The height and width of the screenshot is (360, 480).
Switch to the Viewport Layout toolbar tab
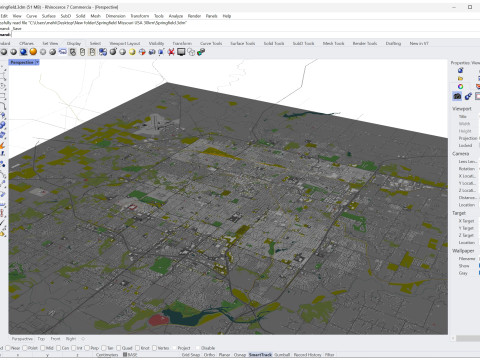(125, 43)
